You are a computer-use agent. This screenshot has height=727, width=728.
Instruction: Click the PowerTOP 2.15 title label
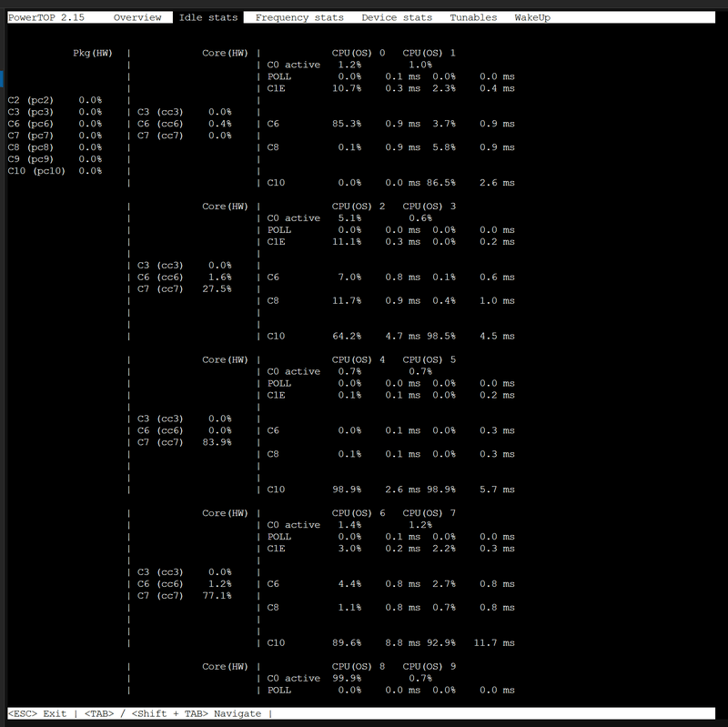45,15
